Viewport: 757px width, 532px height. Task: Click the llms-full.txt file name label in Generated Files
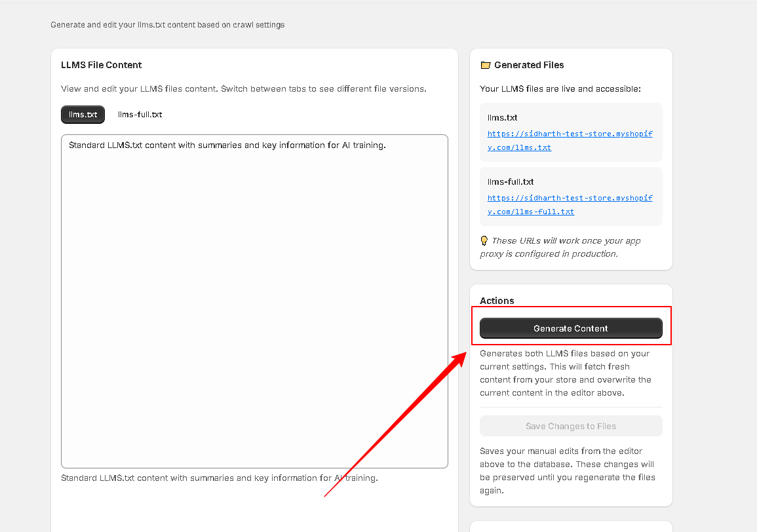point(511,182)
